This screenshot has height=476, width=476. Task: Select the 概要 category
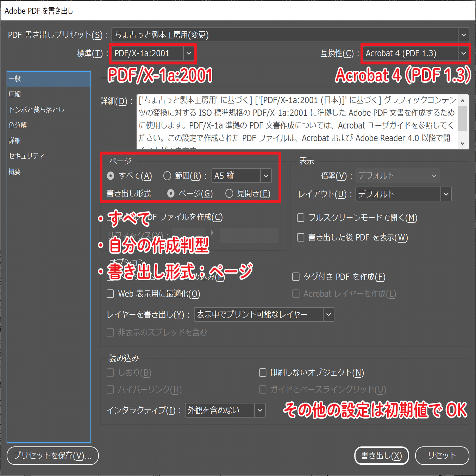[49, 172]
